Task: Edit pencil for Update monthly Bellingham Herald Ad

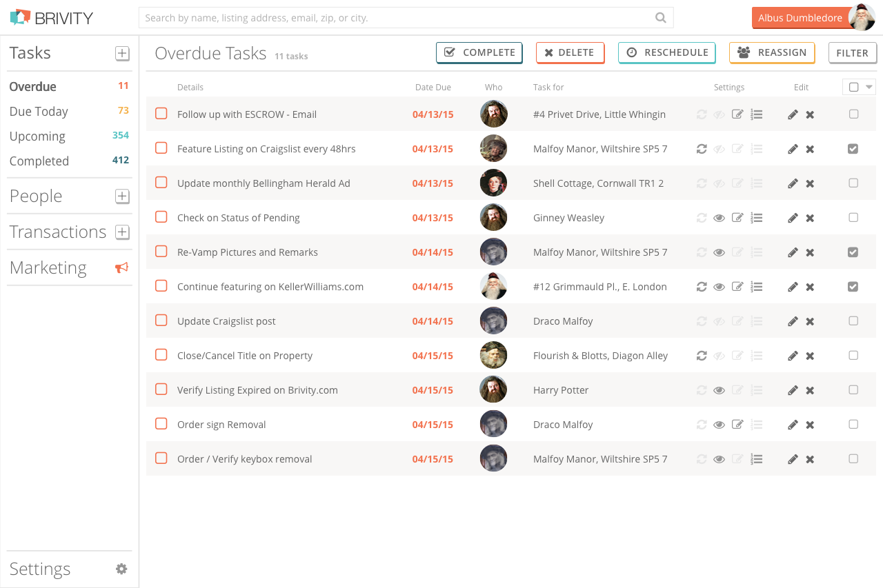Action: (x=793, y=183)
